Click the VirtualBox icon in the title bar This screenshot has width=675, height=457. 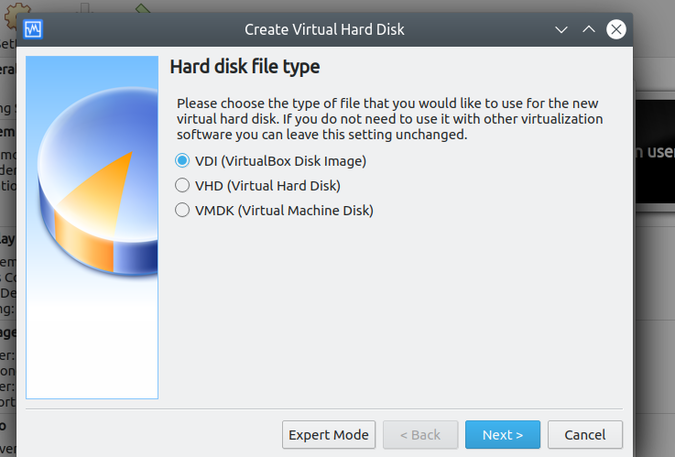(32, 29)
